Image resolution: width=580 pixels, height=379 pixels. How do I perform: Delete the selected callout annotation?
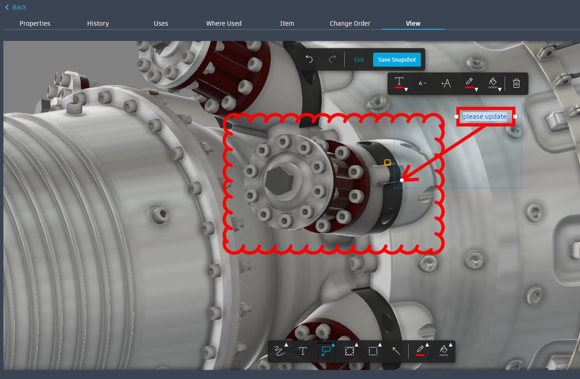[516, 83]
